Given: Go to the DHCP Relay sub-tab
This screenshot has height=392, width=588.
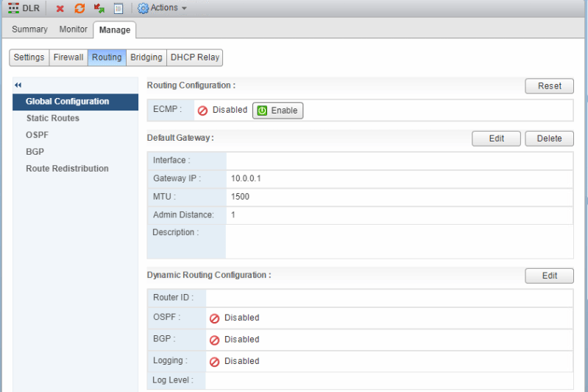Looking at the screenshot, I should (195, 57).
